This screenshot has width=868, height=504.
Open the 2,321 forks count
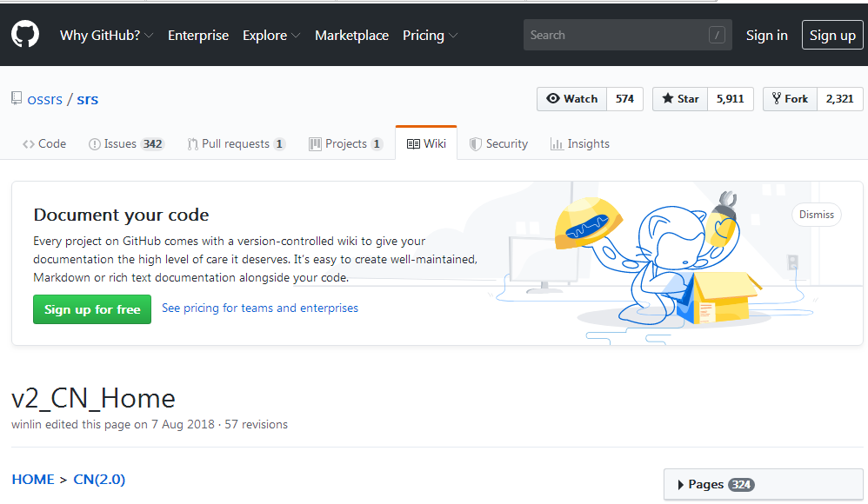click(839, 99)
